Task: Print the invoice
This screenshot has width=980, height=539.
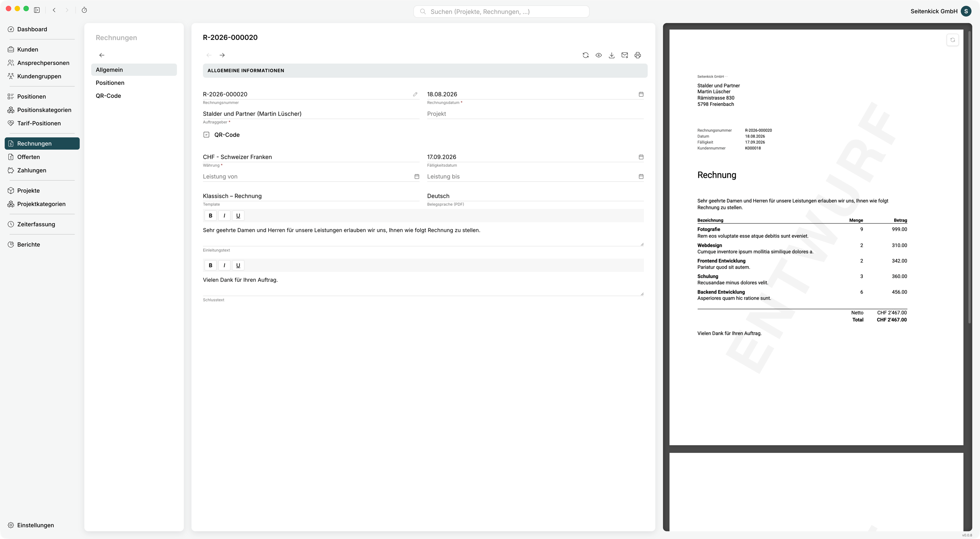Action: pos(637,55)
